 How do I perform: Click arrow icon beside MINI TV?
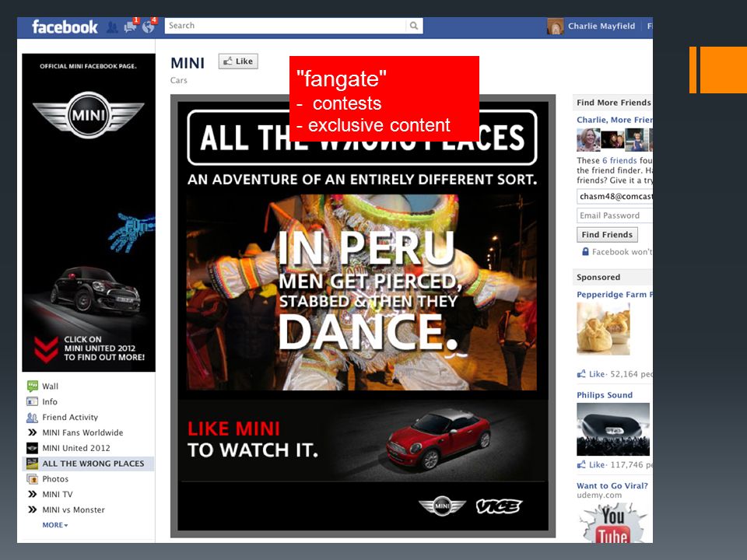click(32, 495)
